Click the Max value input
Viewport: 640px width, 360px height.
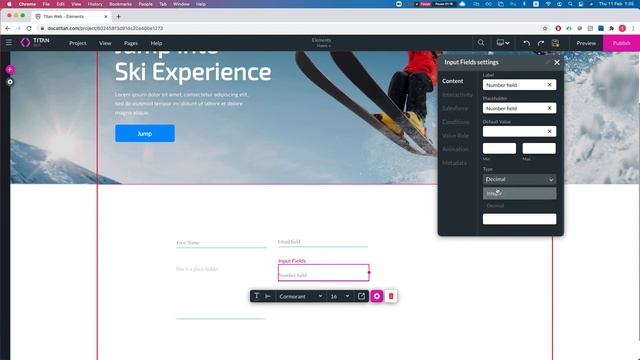pos(539,148)
